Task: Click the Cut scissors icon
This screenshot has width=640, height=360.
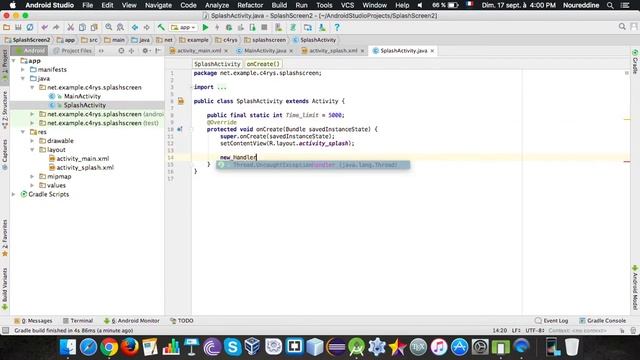Action: pos(71,27)
